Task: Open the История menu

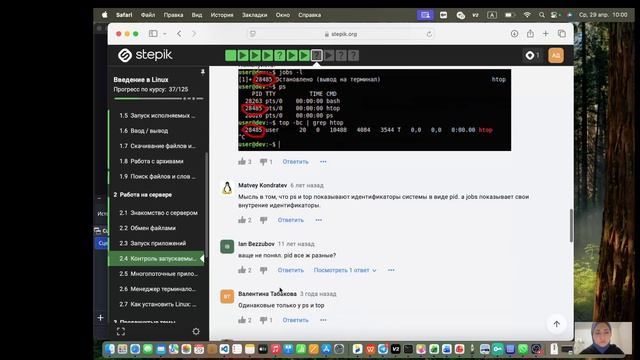Action: (222, 15)
